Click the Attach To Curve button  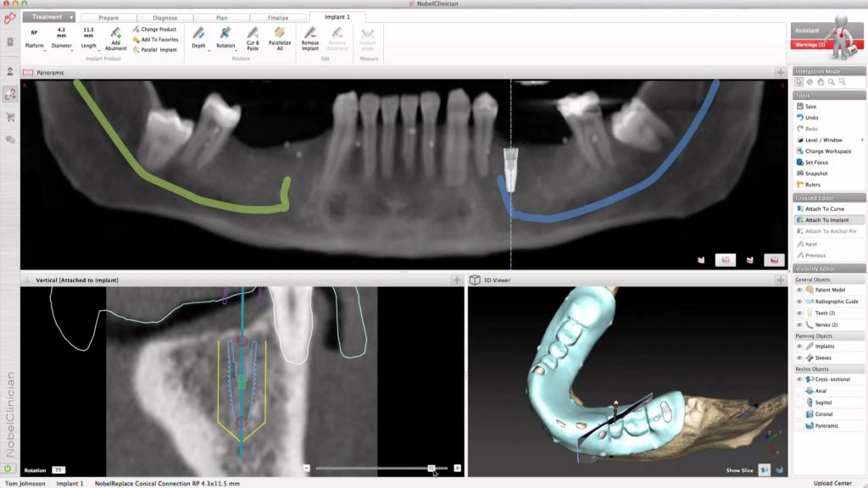click(x=824, y=208)
